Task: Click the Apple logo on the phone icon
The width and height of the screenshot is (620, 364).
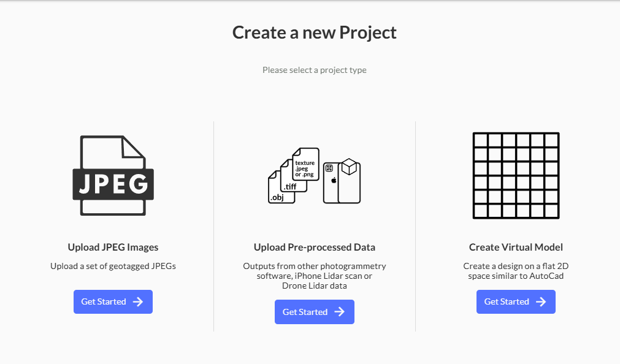Action: point(334,181)
